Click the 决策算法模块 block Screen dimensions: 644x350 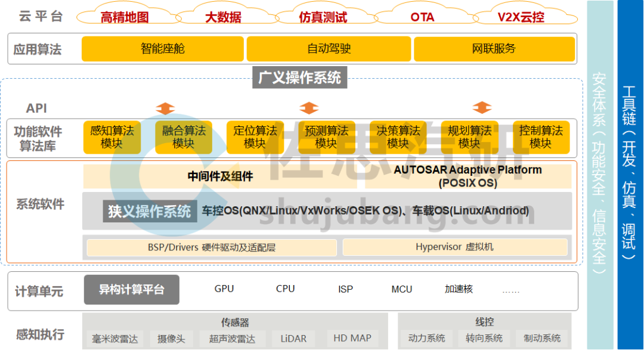pos(398,137)
